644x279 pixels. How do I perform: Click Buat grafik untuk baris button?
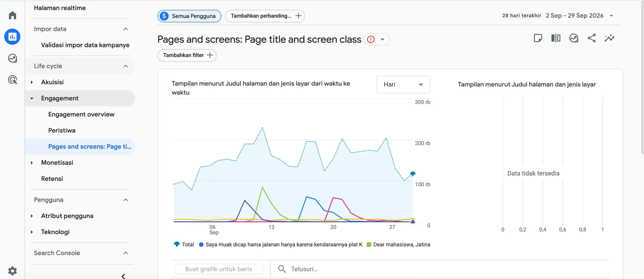click(219, 269)
